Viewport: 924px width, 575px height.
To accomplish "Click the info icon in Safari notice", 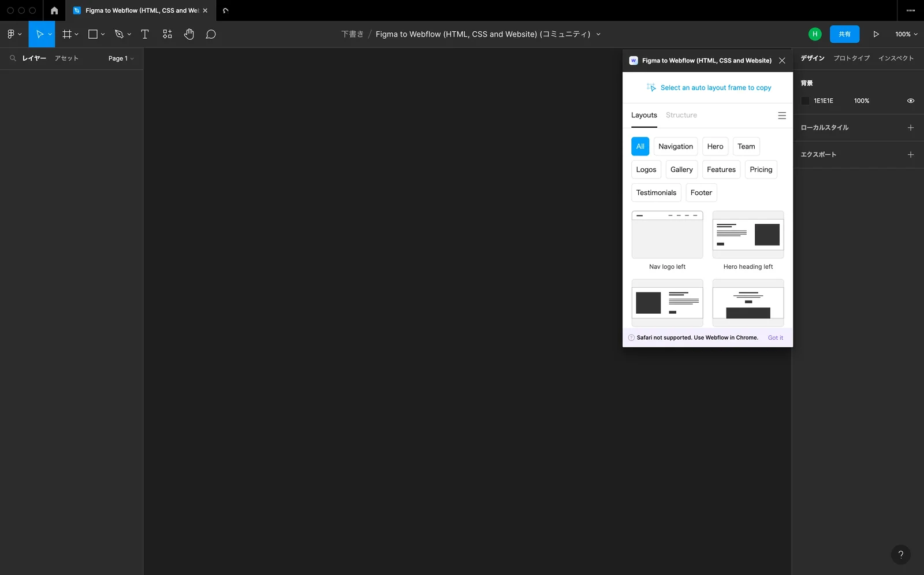I will click(x=631, y=337).
